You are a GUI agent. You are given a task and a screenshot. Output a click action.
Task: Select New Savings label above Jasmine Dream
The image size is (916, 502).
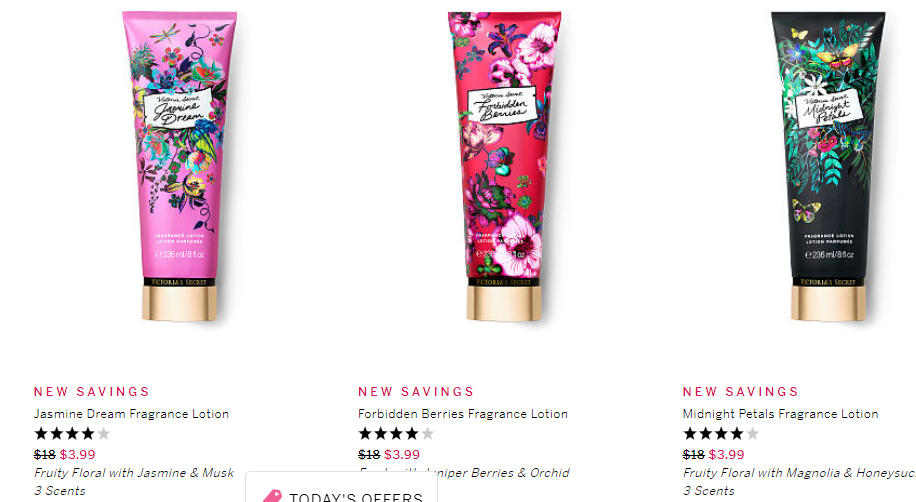pos(92,392)
